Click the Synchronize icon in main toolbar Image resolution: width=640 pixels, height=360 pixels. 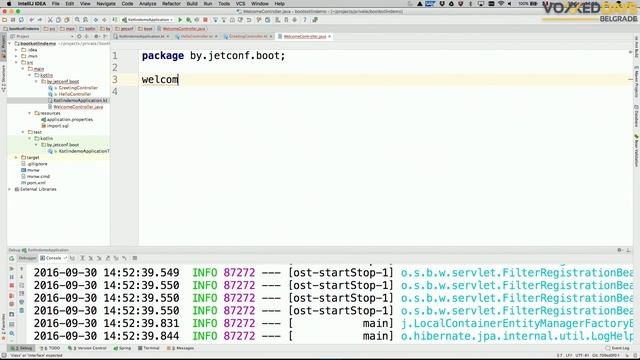coord(21,20)
